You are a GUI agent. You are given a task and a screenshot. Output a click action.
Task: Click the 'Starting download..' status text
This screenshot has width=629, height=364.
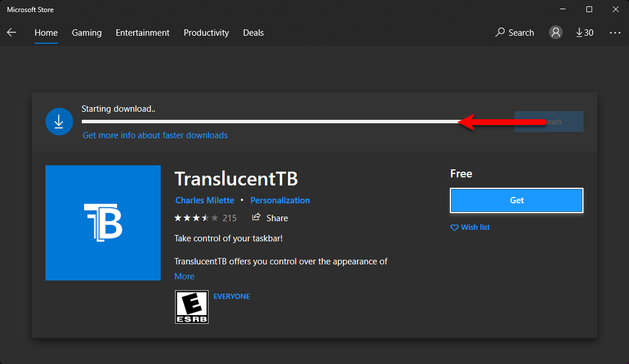click(x=118, y=109)
